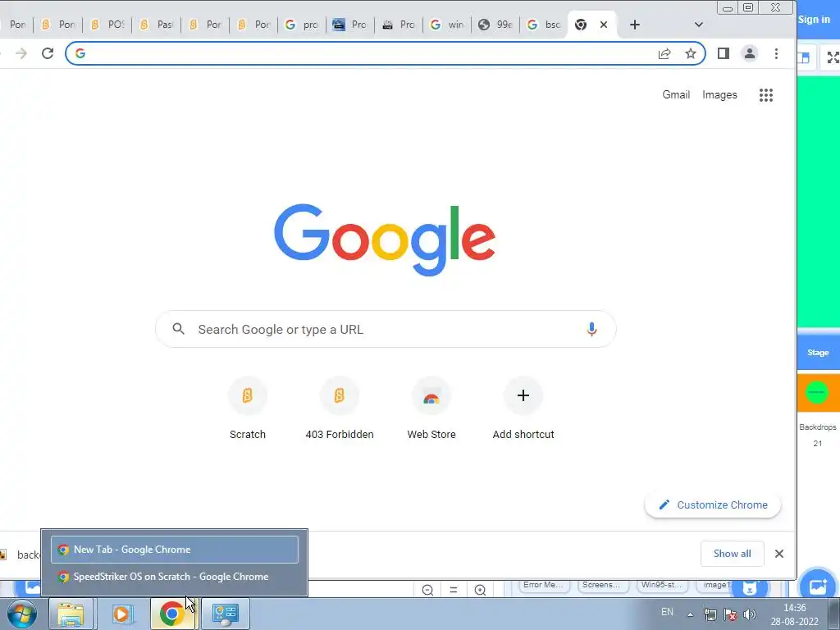Open the Control Panel taskbar icon
Viewport: 840px width, 630px height.
click(x=225, y=614)
